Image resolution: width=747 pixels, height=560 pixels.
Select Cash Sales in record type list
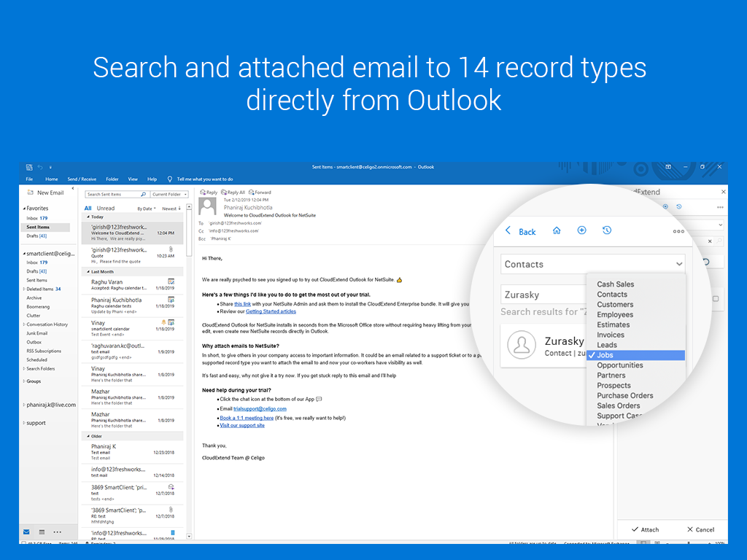tap(615, 284)
